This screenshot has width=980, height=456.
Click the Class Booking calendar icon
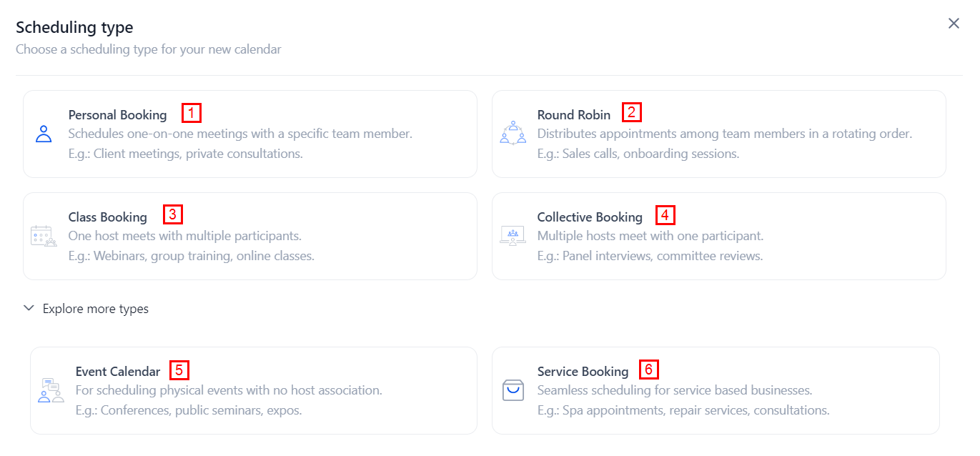point(44,236)
